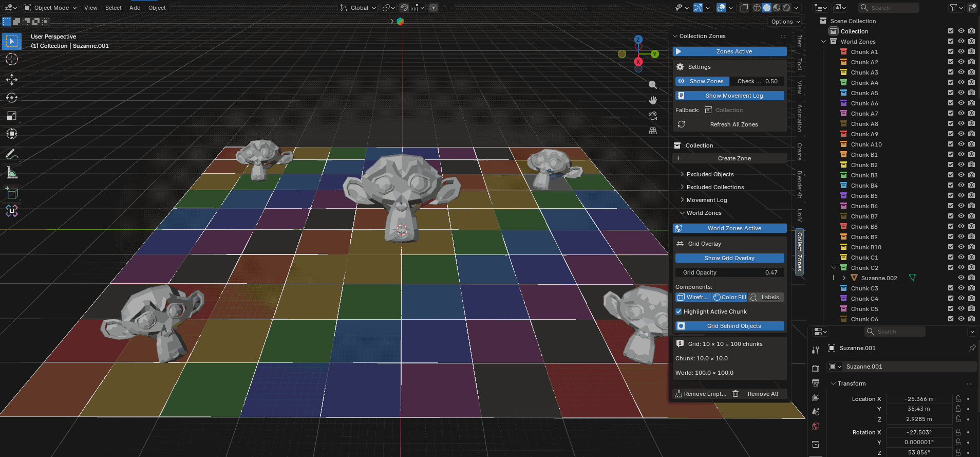Uncheck Chunk B5 exclude checkbox
The width and height of the screenshot is (980, 457).
[x=951, y=195]
